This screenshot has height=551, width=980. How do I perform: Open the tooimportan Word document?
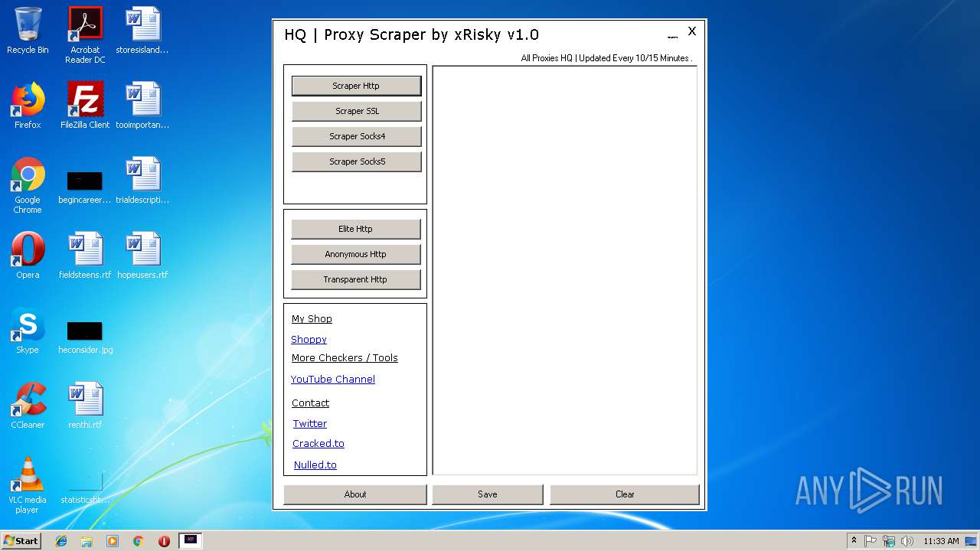142,106
